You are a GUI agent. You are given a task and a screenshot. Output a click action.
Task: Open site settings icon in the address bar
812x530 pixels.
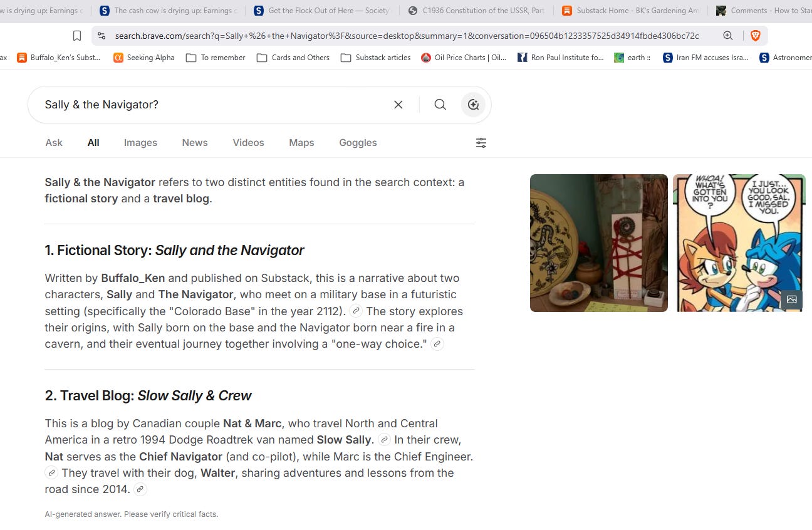101,36
